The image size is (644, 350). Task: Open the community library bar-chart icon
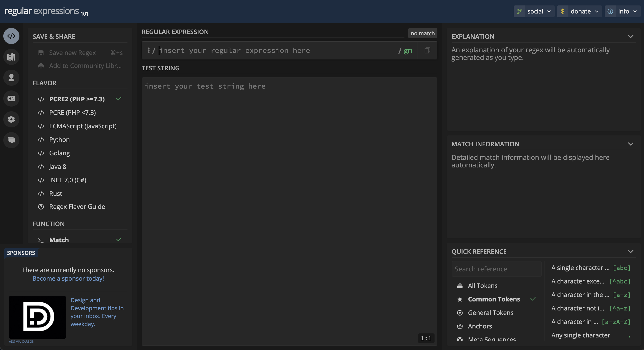[11, 57]
